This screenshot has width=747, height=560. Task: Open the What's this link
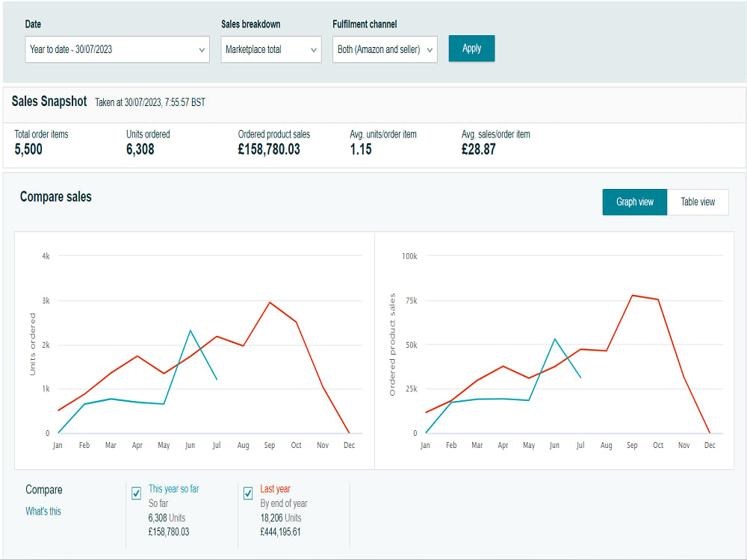(43, 511)
